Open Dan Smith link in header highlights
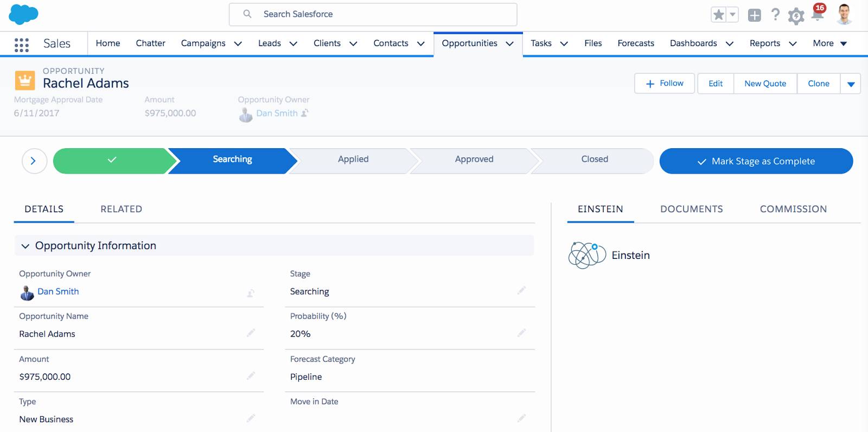868x432 pixels. (277, 113)
